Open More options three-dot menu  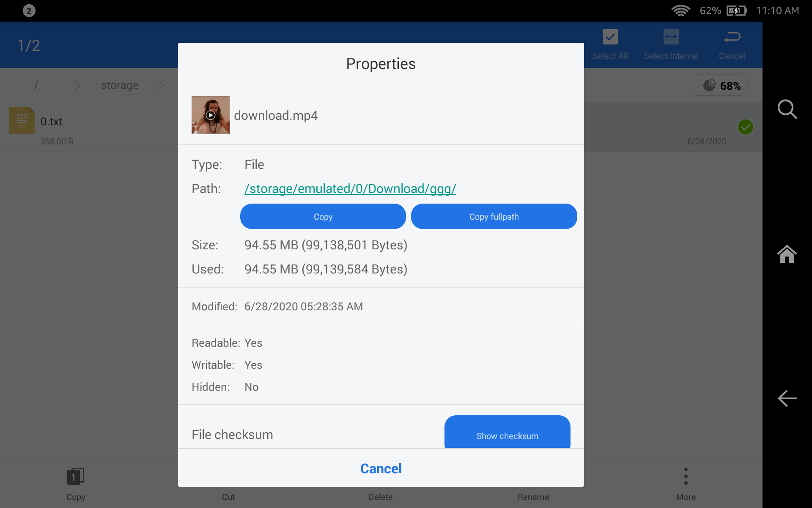[x=686, y=477]
